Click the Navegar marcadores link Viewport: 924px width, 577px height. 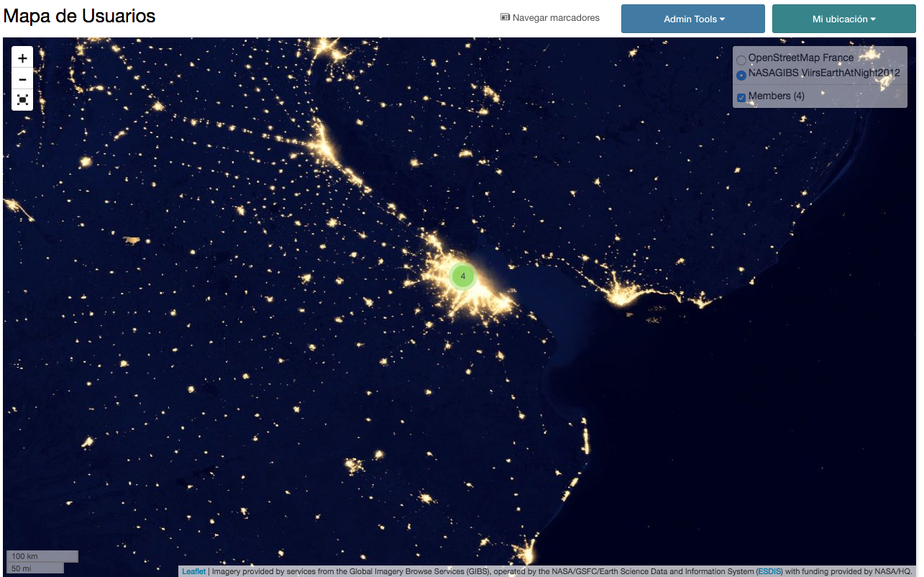click(550, 18)
